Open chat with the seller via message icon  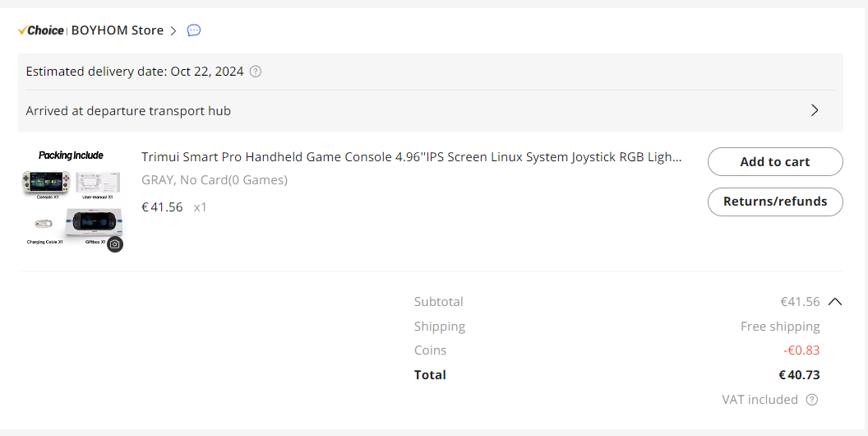pyautogui.click(x=194, y=30)
